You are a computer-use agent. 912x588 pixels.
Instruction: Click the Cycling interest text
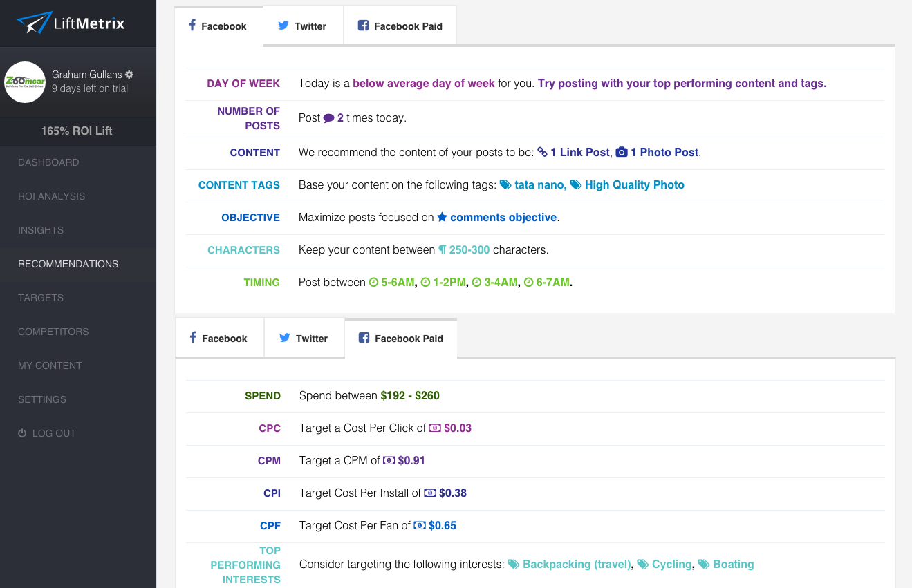[672, 564]
